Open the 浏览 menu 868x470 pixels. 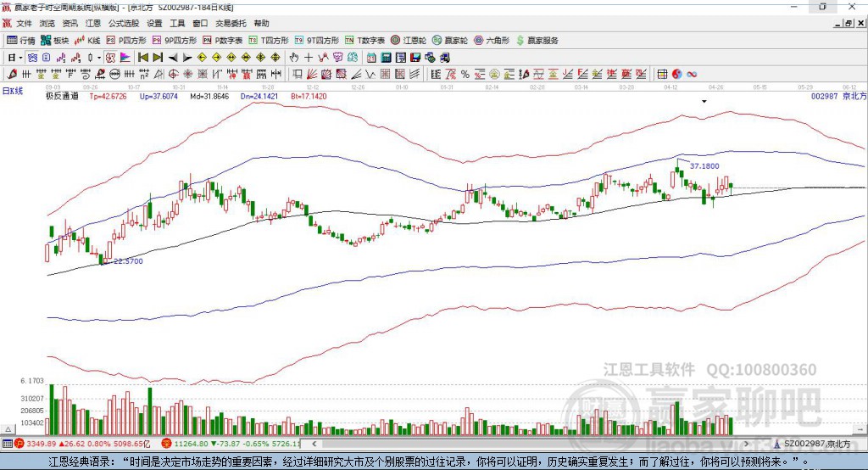tap(47, 23)
